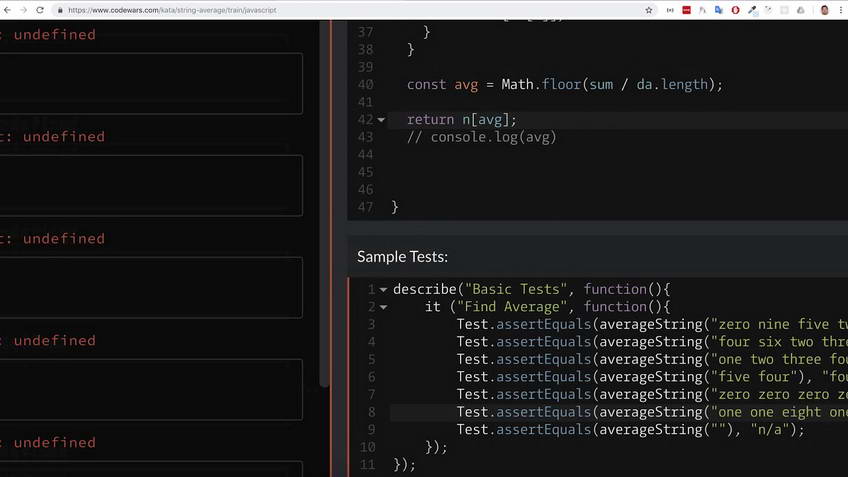Screen dimensions: 848x477
Task: Click the '// console.log(avg)' comment
Action: 481,137
